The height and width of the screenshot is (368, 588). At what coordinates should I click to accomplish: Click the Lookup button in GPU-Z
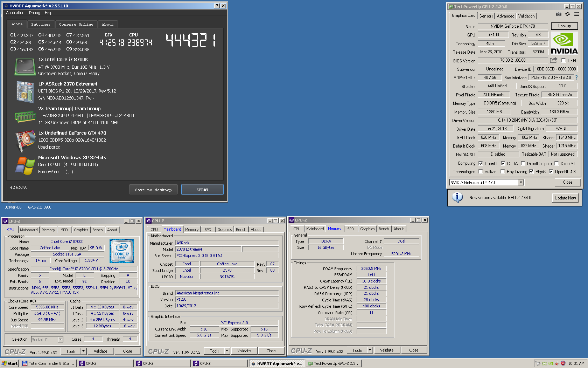[564, 26]
